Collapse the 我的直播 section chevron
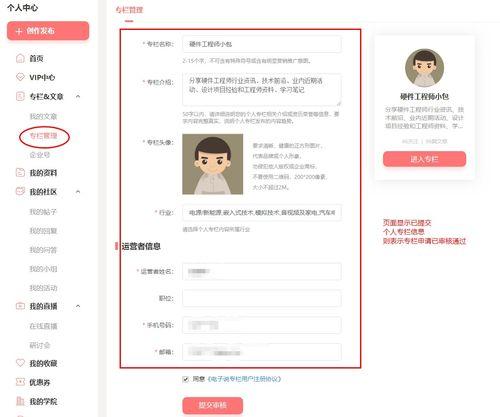Screen dimensions: 500x417 [78, 306]
